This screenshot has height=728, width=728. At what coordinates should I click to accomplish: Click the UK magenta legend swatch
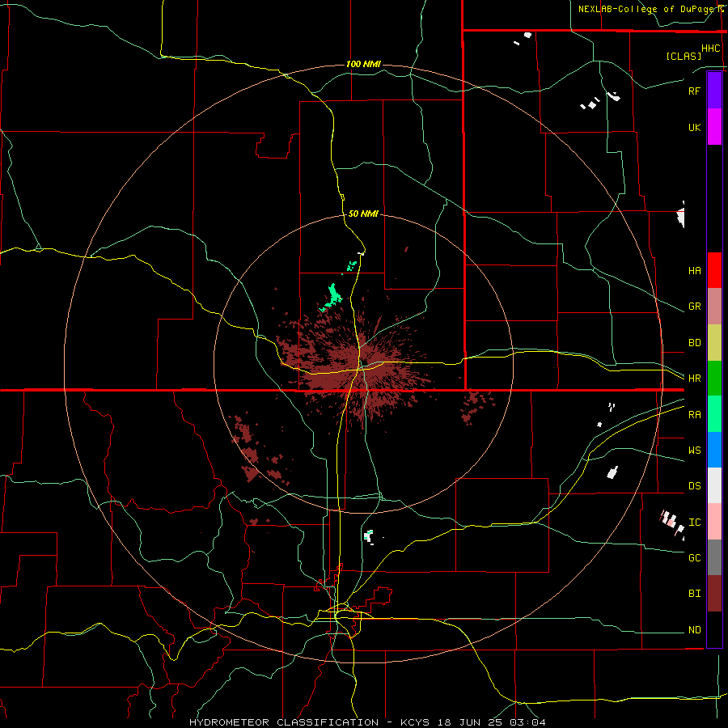(x=714, y=127)
